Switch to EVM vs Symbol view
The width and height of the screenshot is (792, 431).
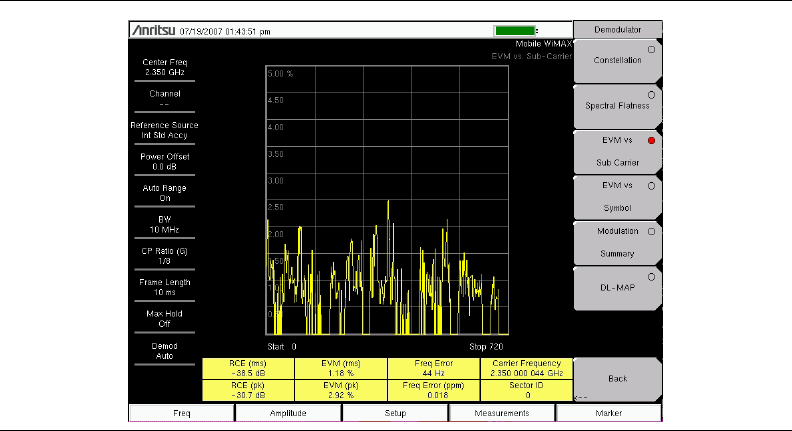coord(617,196)
